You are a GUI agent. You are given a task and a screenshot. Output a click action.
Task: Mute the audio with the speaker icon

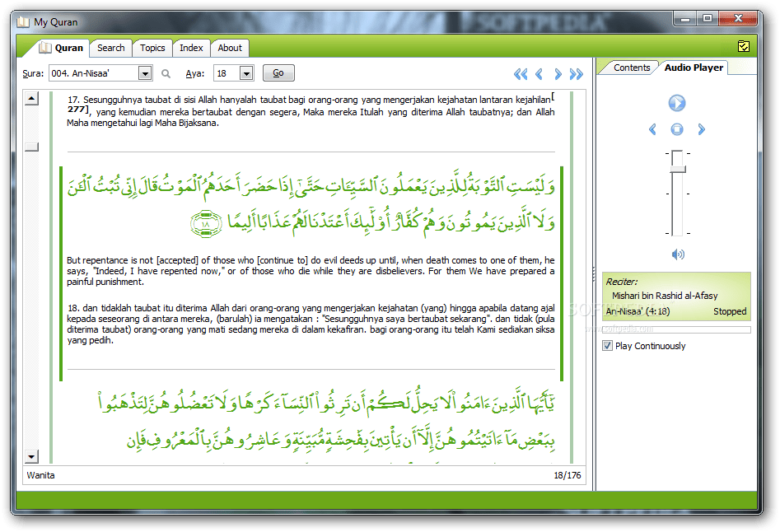[x=677, y=254]
